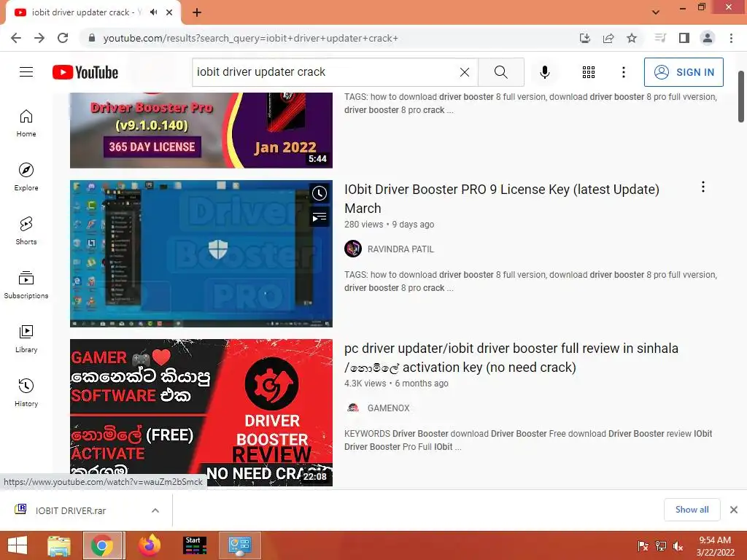Viewport: 747px width, 560px height.
Task: Launch Firefox from the taskbar
Action: (x=149, y=545)
